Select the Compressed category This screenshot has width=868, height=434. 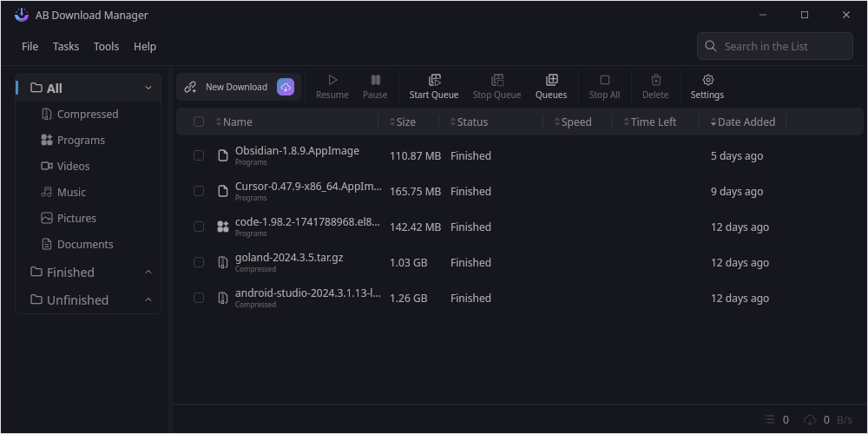[88, 114]
